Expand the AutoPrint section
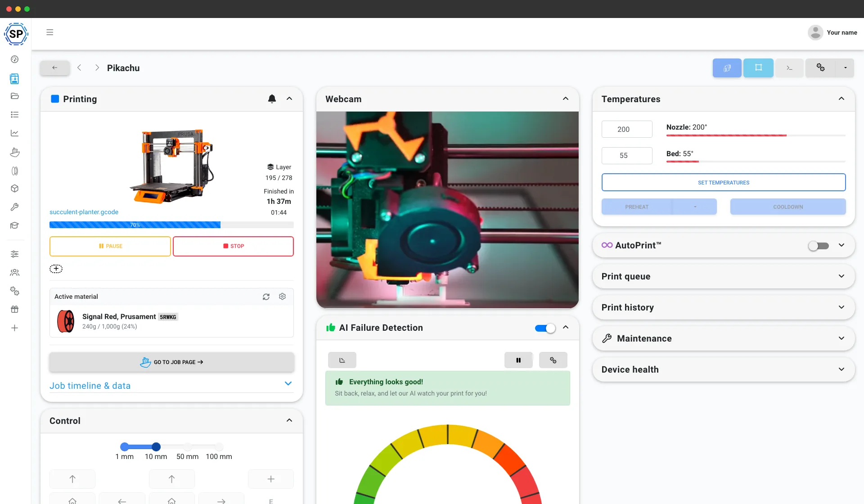Viewport: 864px width, 504px height. pyautogui.click(x=841, y=245)
